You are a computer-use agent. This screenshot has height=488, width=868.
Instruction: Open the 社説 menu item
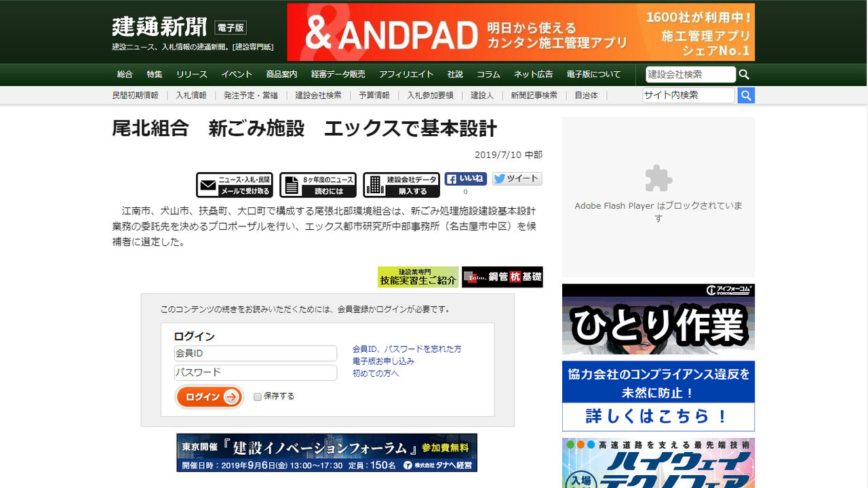pyautogui.click(x=455, y=75)
